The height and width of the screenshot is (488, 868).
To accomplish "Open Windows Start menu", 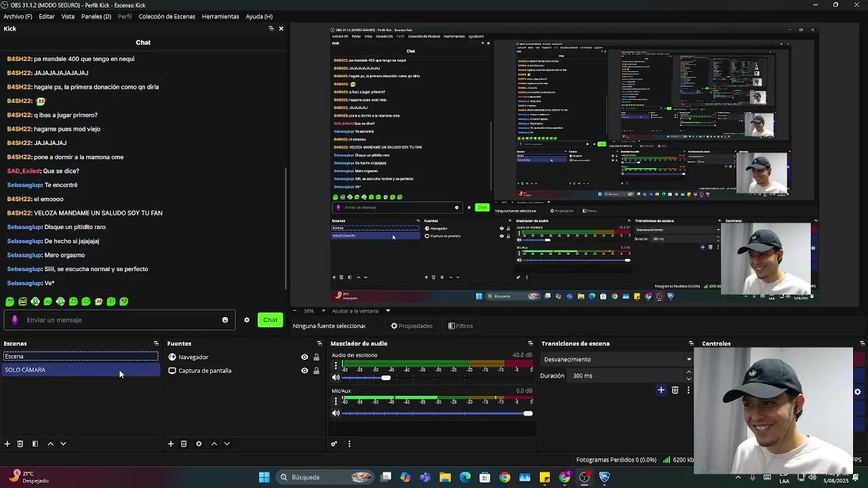I will [x=264, y=477].
